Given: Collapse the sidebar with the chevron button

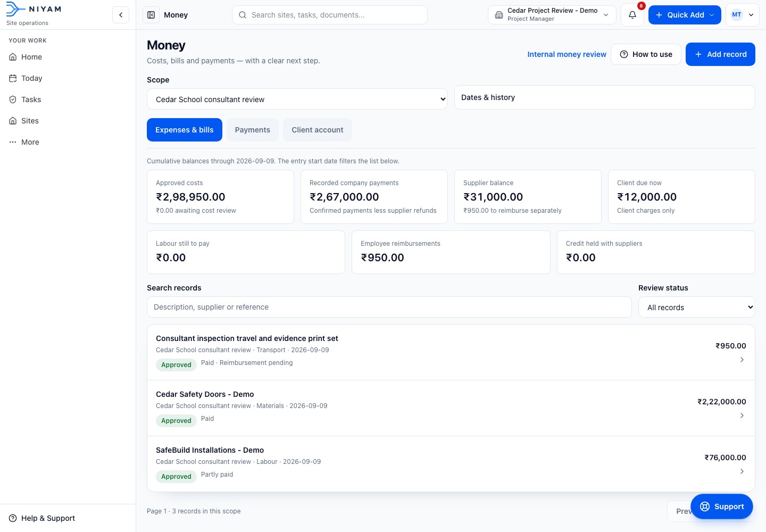Looking at the screenshot, I should pos(121,15).
